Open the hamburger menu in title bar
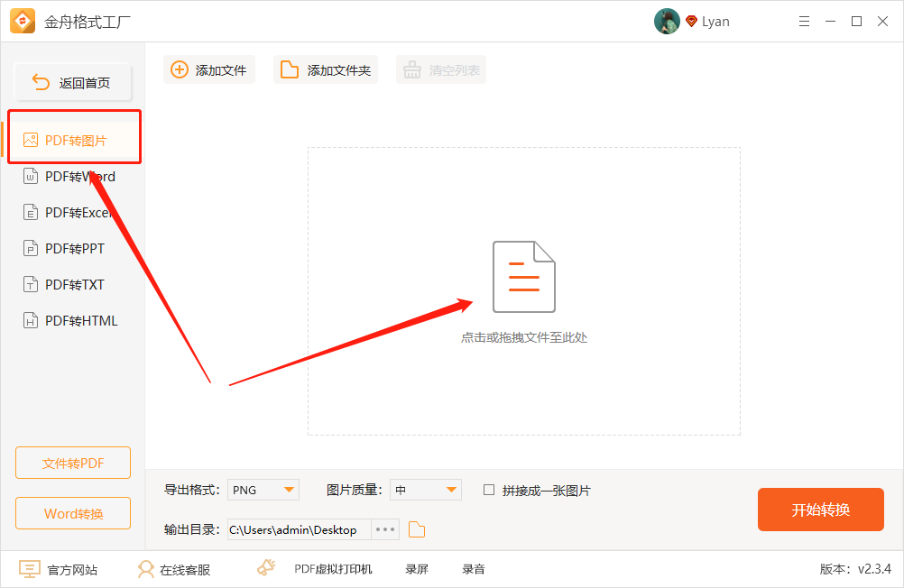Image resolution: width=904 pixels, height=588 pixels. [x=803, y=21]
